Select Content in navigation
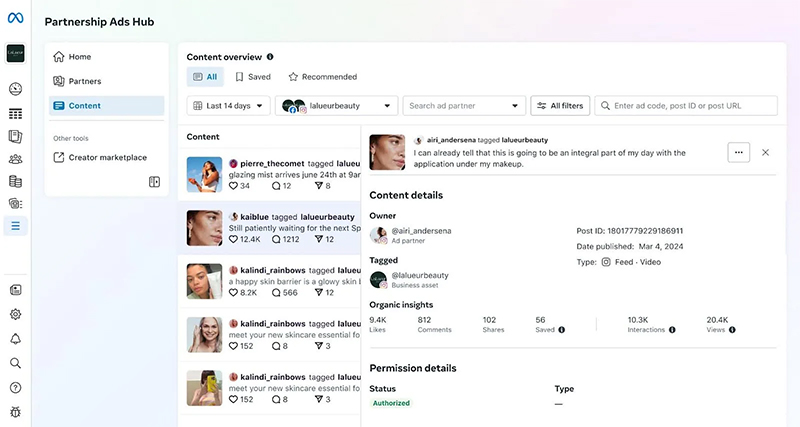800x427 pixels. coord(107,106)
